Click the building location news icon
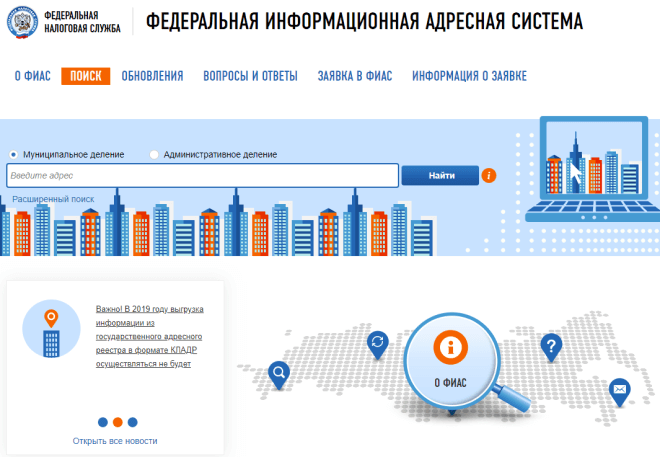660x457 pixels. (x=50, y=331)
